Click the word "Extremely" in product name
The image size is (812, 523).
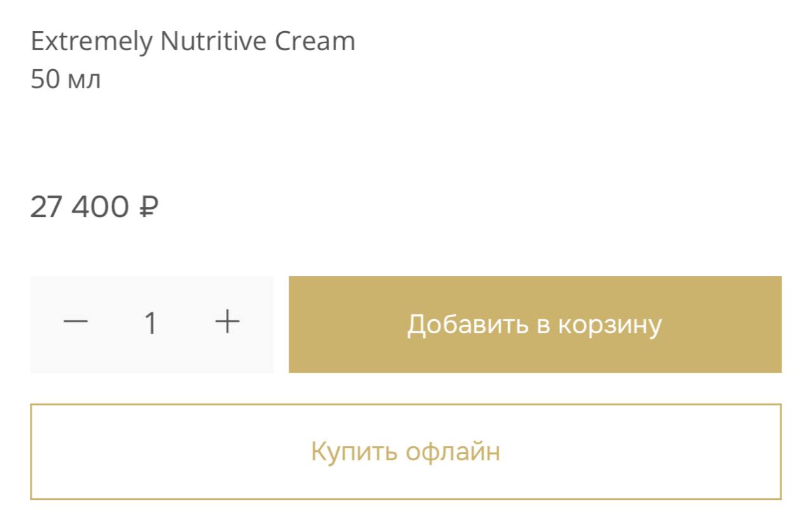click(x=91, y=42)
